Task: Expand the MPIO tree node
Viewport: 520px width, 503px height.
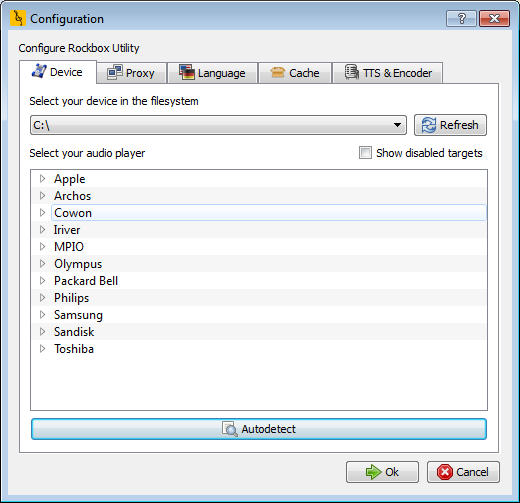Action: 42,247
